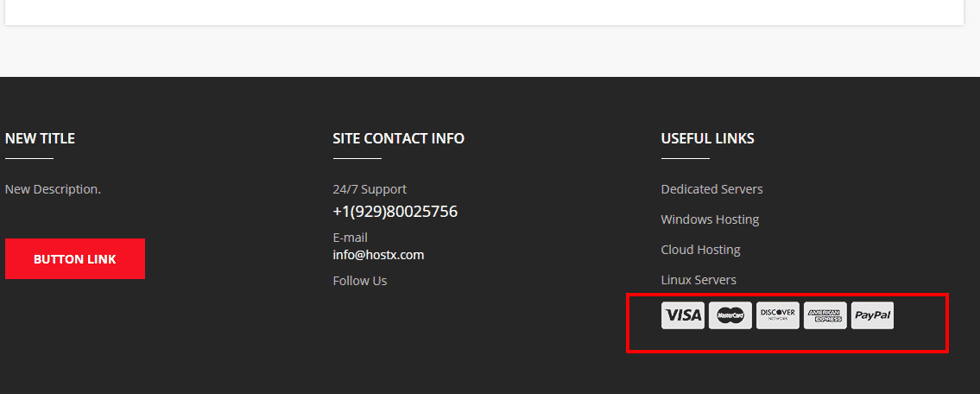Select the Discover Network card icon
980x394 pixels.
coord(777,315)
